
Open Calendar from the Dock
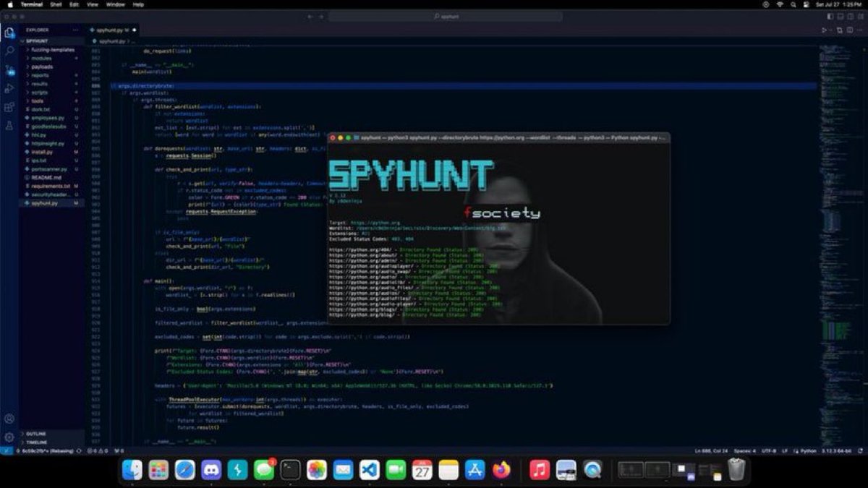pos(422,470)
